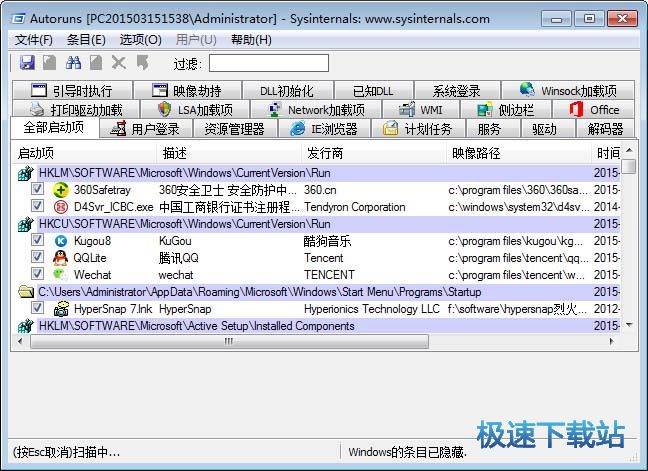The height and width of the screenshot is (471, 648).
Task: Disable the D4Svr_ICBC.exe startup entry checkbox
Action: (x=37, y=207)
